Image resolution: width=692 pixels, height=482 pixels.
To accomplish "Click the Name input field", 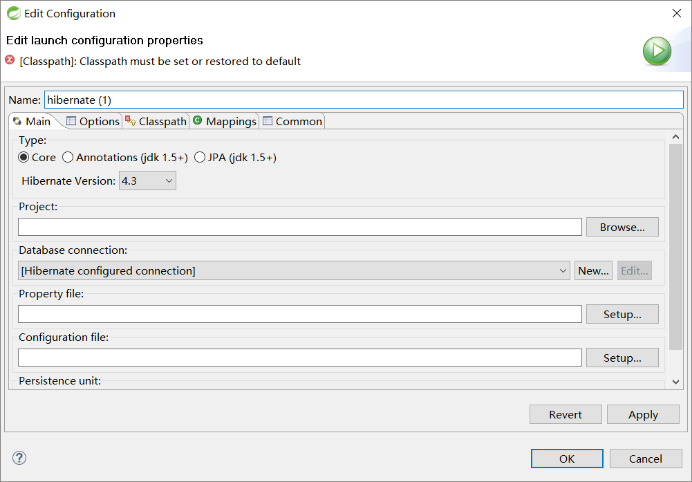I will click(364, 100).
